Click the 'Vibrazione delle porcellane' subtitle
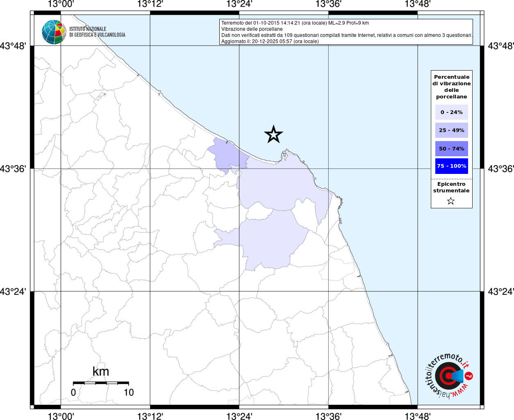 click(252, 29)
